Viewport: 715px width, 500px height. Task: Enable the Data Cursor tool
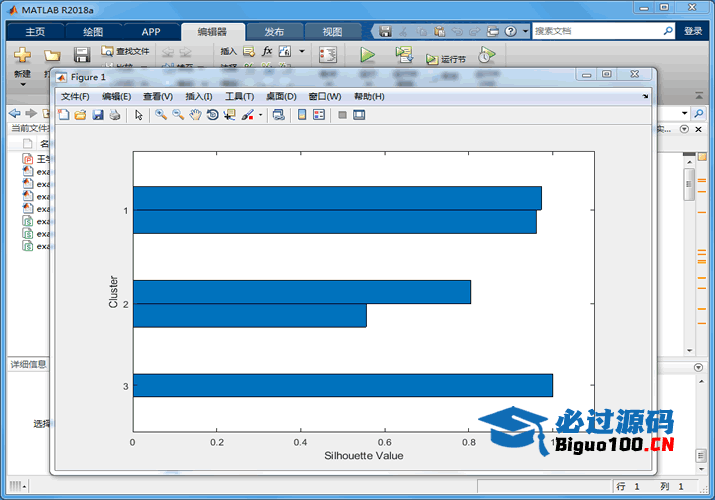(x=229, y=115)
